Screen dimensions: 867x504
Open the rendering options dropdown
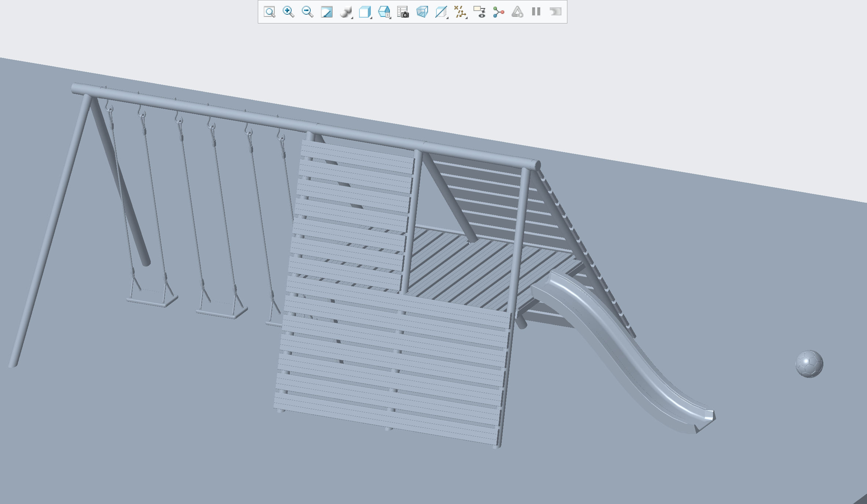pos(346,12)
